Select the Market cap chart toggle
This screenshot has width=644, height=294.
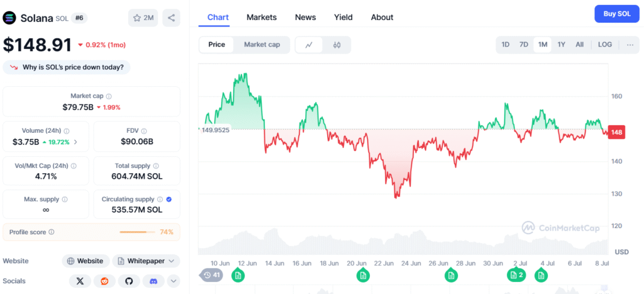pyautogui.click(x=262, y=45)
